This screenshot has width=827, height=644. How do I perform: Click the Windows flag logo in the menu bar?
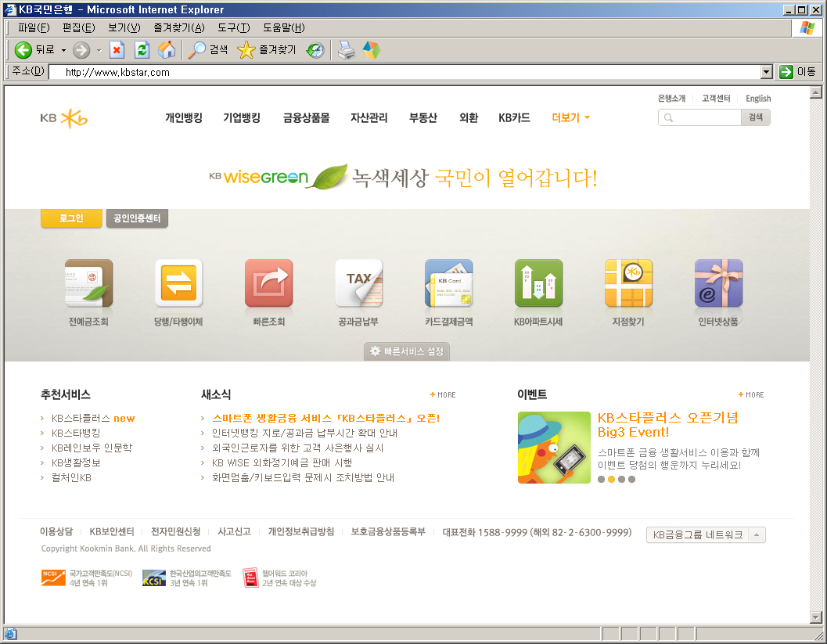click(x=807, y=27)
